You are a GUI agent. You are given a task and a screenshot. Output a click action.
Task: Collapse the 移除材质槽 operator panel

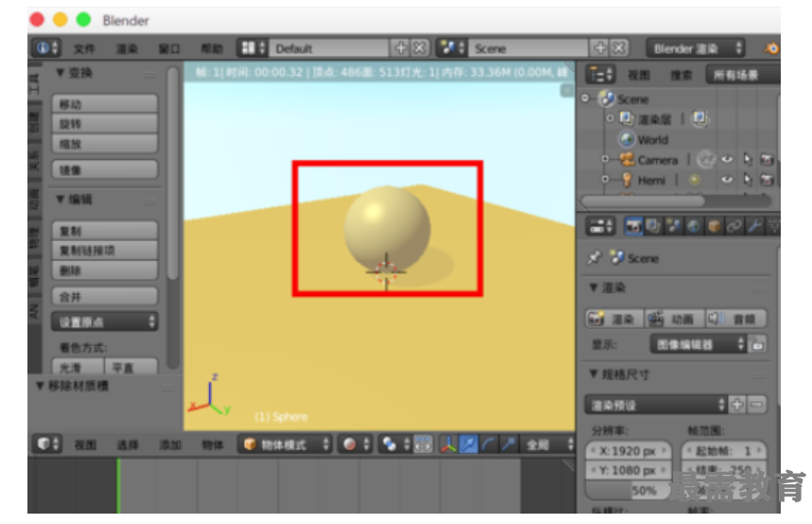[40, 386]
